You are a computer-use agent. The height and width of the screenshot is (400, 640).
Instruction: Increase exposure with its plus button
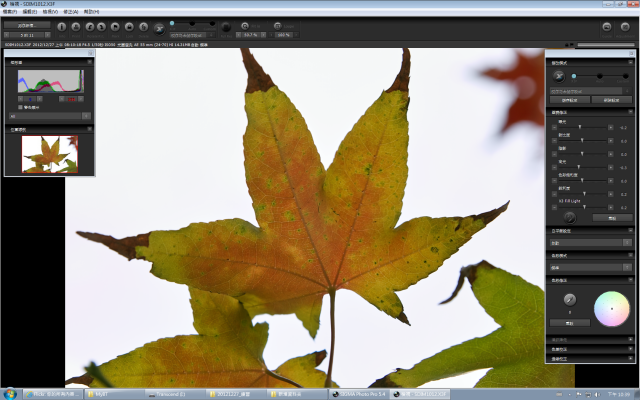(611, 127)
